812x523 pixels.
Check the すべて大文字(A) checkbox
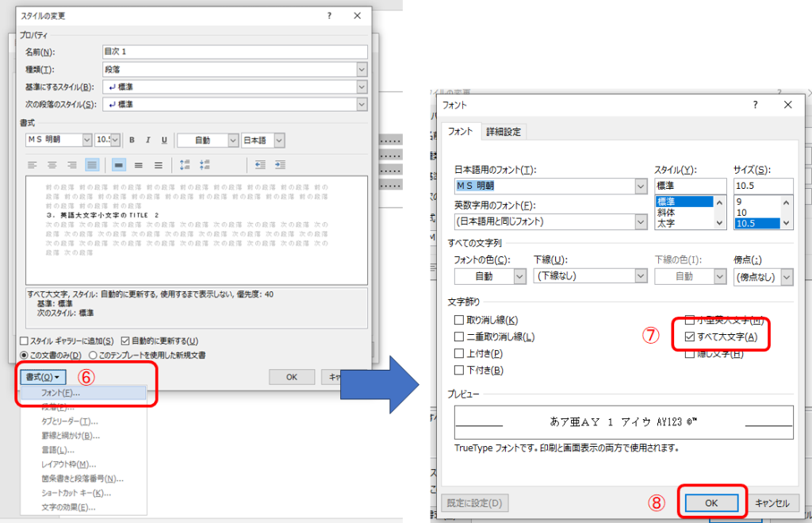(689, 337)
